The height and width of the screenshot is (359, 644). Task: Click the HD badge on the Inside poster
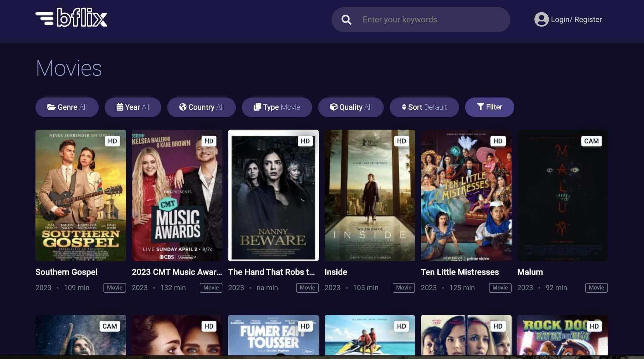point(401,141)
